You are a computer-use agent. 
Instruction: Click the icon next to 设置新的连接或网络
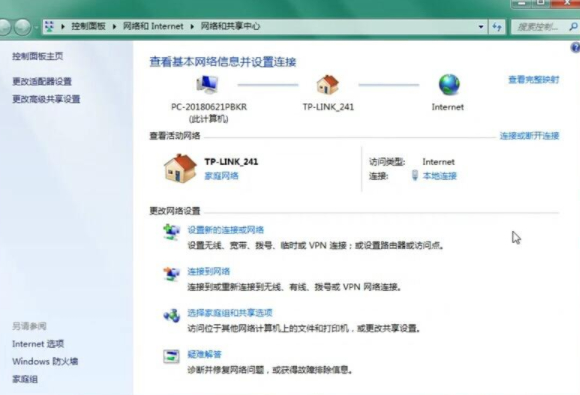tap(172, 232)
